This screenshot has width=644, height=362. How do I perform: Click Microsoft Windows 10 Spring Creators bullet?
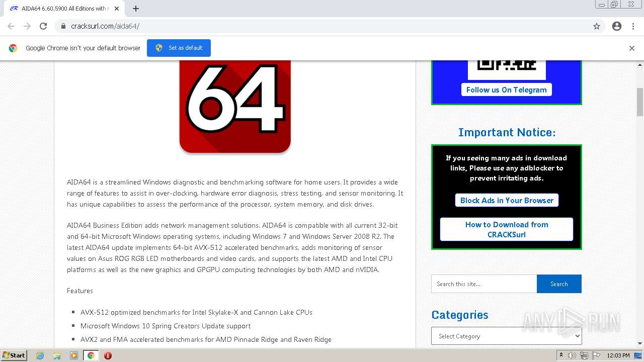tap(166, 326)
